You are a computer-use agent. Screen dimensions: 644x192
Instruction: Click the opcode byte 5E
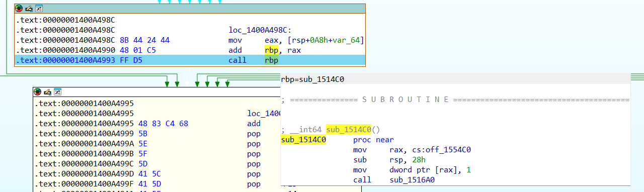143,144
